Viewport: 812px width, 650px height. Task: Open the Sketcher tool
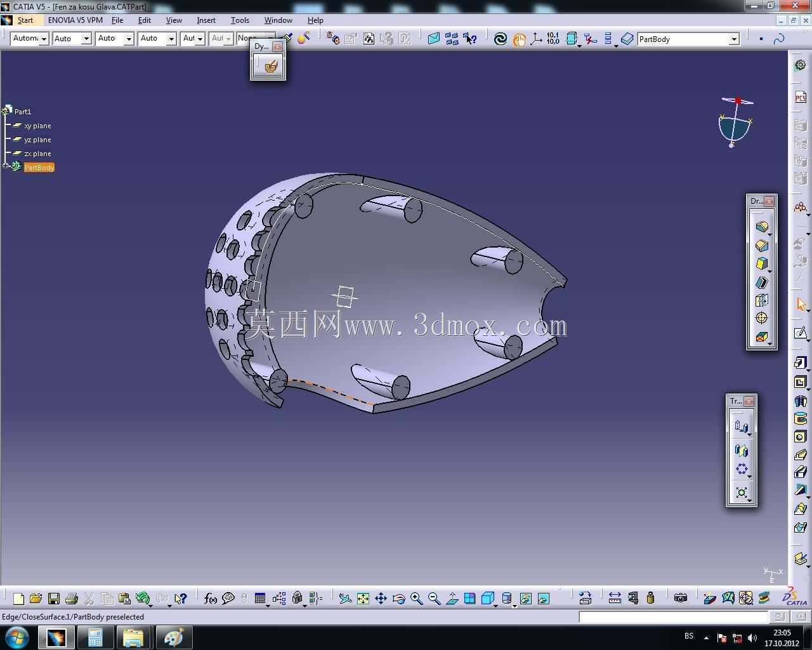[801, 333]
